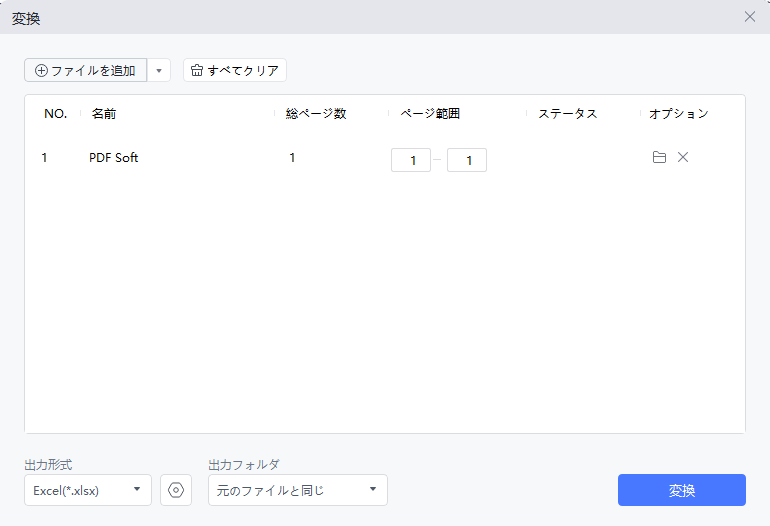Click the start page range field
Viewport: 770px width, 526px height.
411,160
